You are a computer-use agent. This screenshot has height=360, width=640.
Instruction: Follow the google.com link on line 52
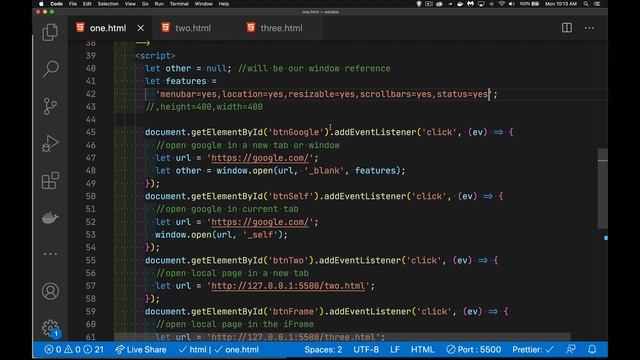tap(260, 222)
